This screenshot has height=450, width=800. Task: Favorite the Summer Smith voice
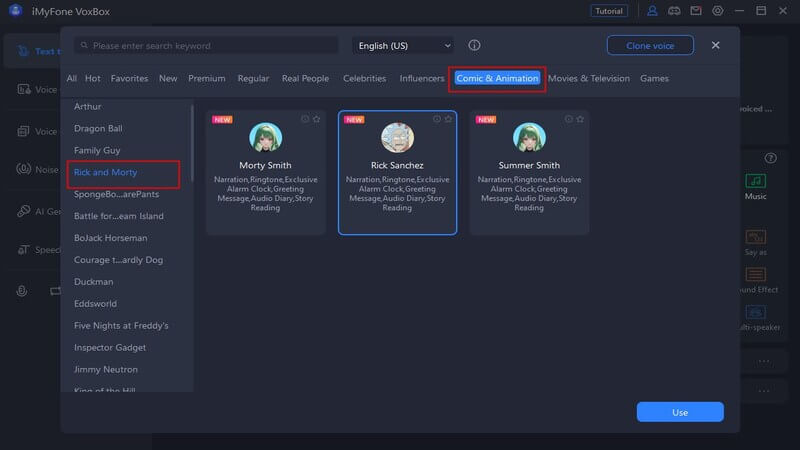click(x=580, y=119)
